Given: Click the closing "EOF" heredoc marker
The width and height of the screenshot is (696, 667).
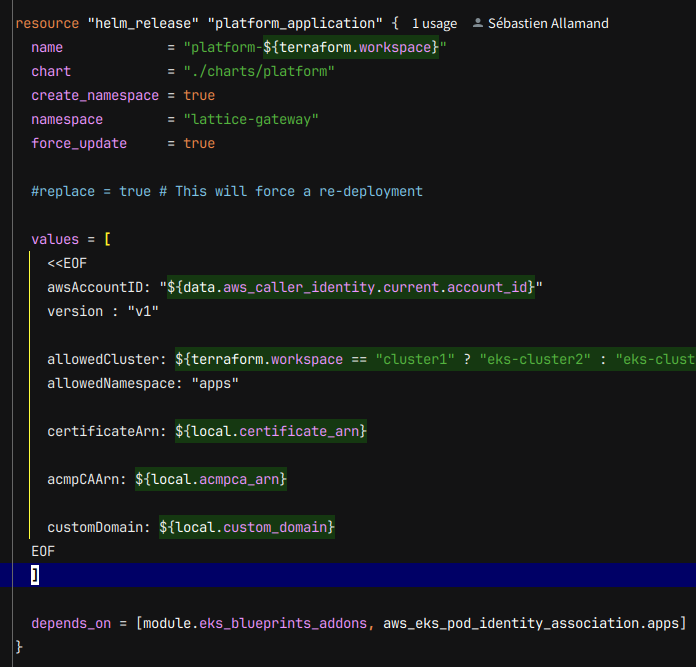Looking at the screenshot, I should pos(43,551).
